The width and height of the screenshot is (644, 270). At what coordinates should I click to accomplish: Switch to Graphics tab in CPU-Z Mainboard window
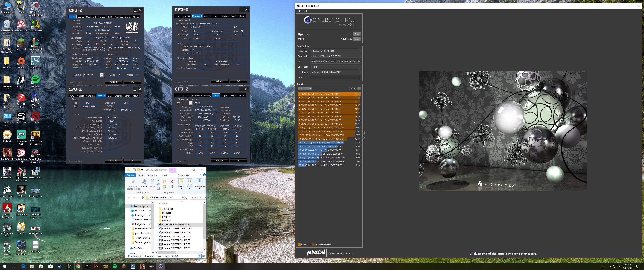pos(225,16)
